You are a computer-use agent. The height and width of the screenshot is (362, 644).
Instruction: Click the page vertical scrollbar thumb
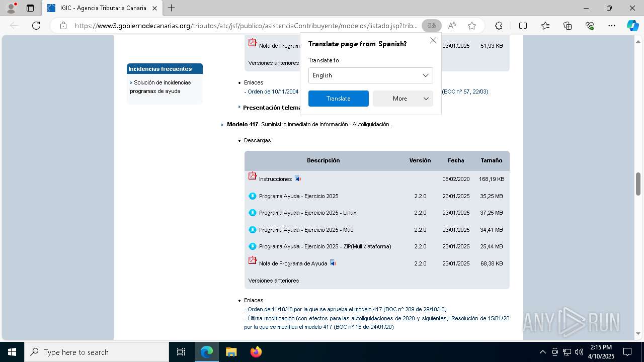coord(638,184)
